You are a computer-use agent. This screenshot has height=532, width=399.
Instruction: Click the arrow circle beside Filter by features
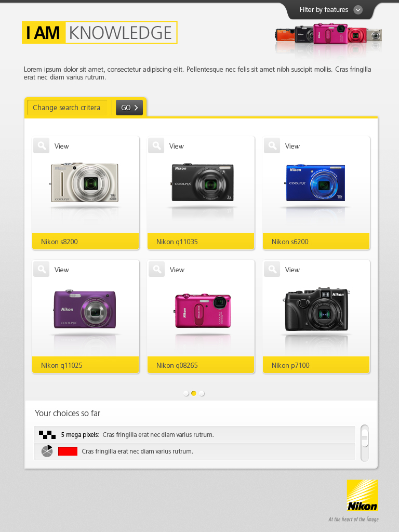click(358, 10)
